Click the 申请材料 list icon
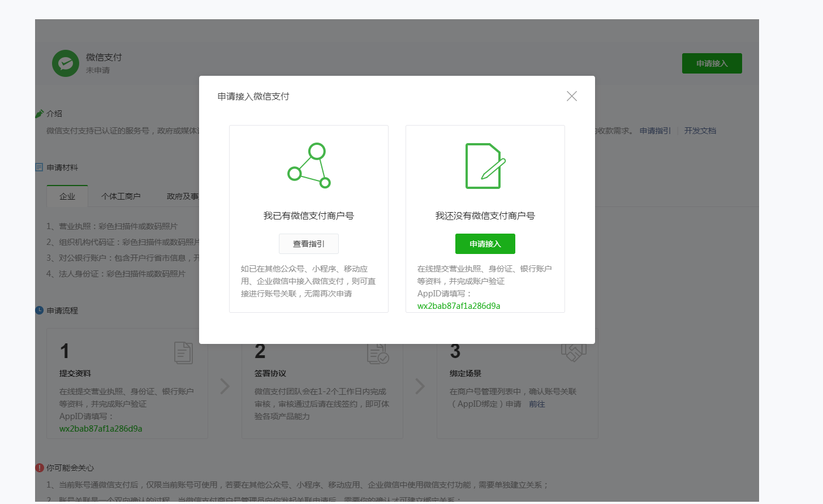 click(x=39, y=167)
